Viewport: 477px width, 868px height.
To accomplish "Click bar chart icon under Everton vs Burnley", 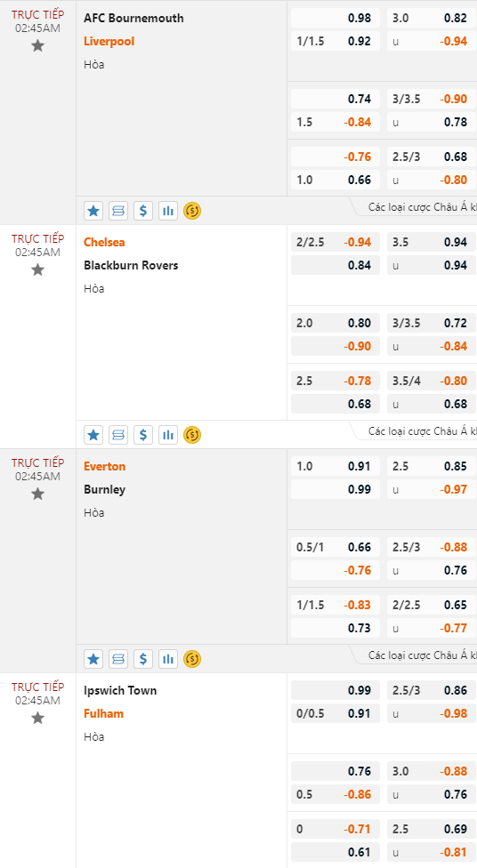I will [168, 659].
